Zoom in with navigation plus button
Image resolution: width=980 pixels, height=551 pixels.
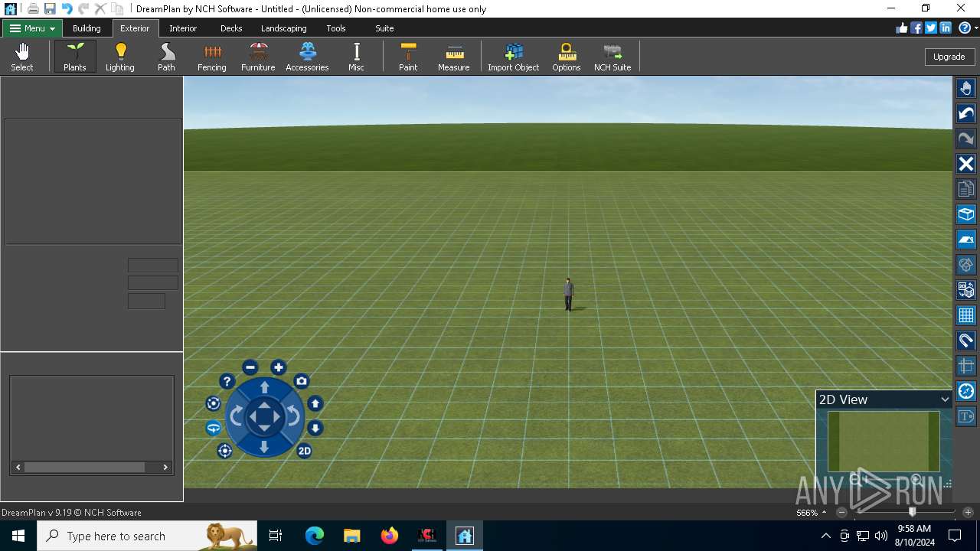click(279, 367)
